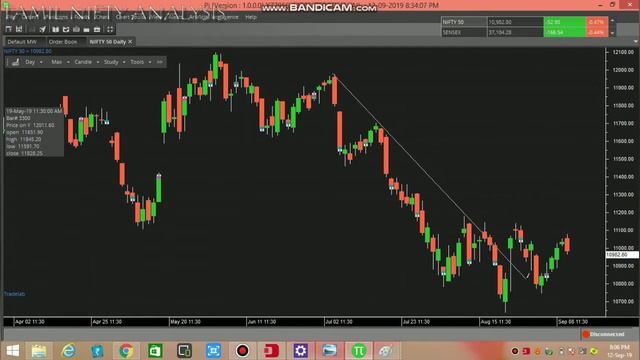The height and width of the screenshot is (360, 640).
Task: Click the Jul 02 11:30 date axis label
Action: (339, 322)
